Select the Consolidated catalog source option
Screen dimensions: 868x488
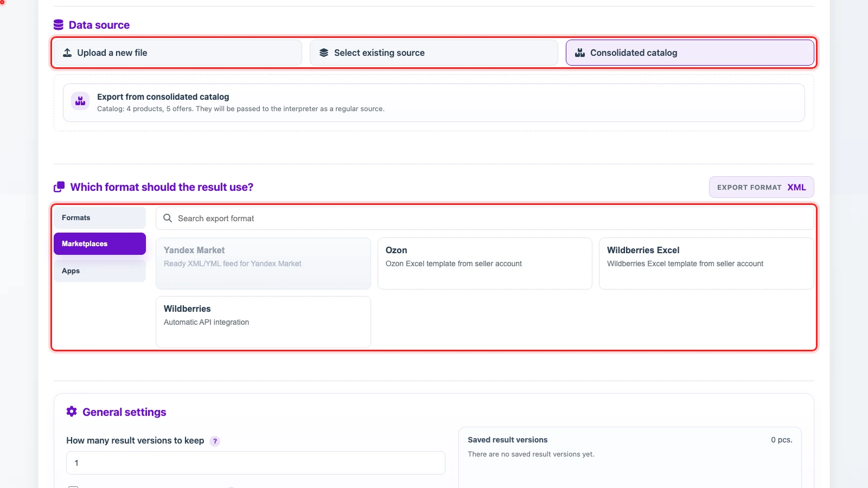tap(690, 53)
